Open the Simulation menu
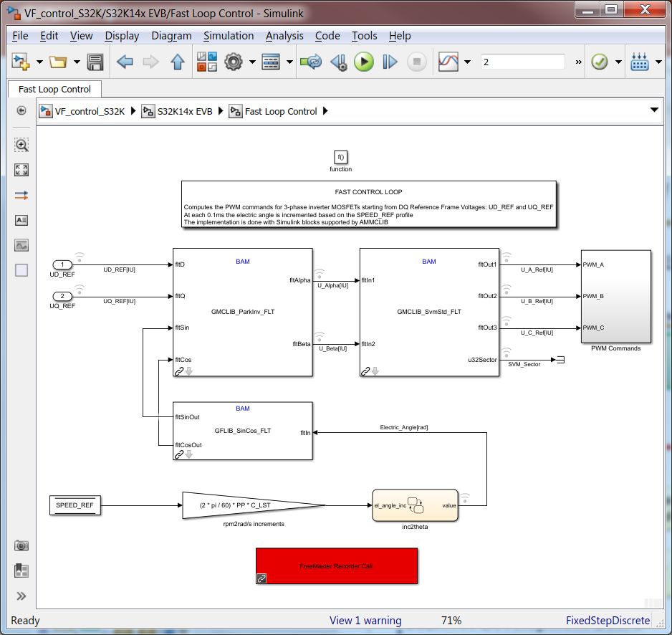Image resolution: width=672 pixels, height=635 pixels. coord(229,36)
